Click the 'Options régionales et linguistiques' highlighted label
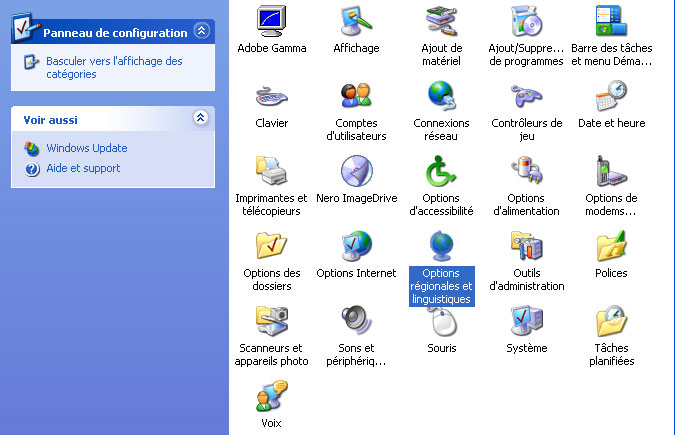 [442, 286]
